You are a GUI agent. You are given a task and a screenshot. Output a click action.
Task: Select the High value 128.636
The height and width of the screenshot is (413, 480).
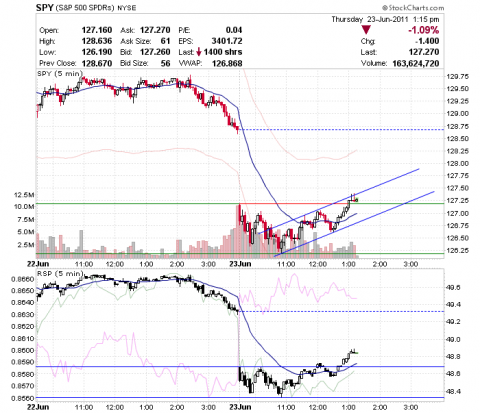[x=97, y=41]
